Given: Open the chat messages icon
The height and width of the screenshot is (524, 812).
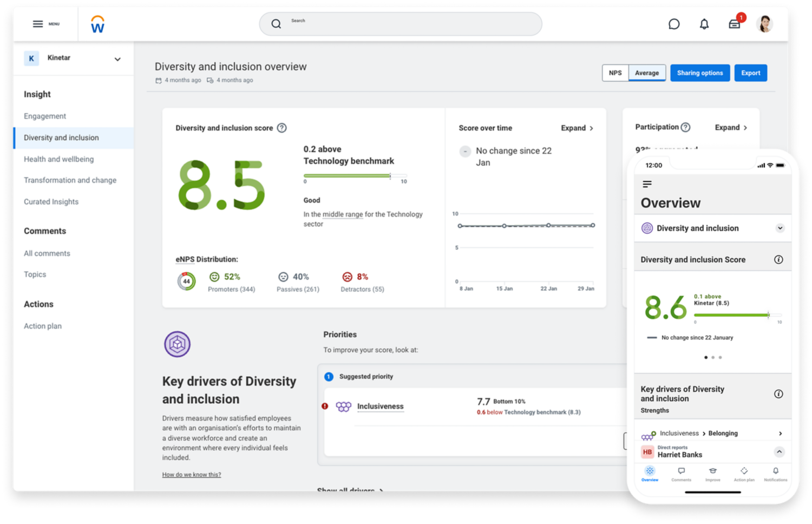Looking at the screenshot, I should tap(674, 24).
